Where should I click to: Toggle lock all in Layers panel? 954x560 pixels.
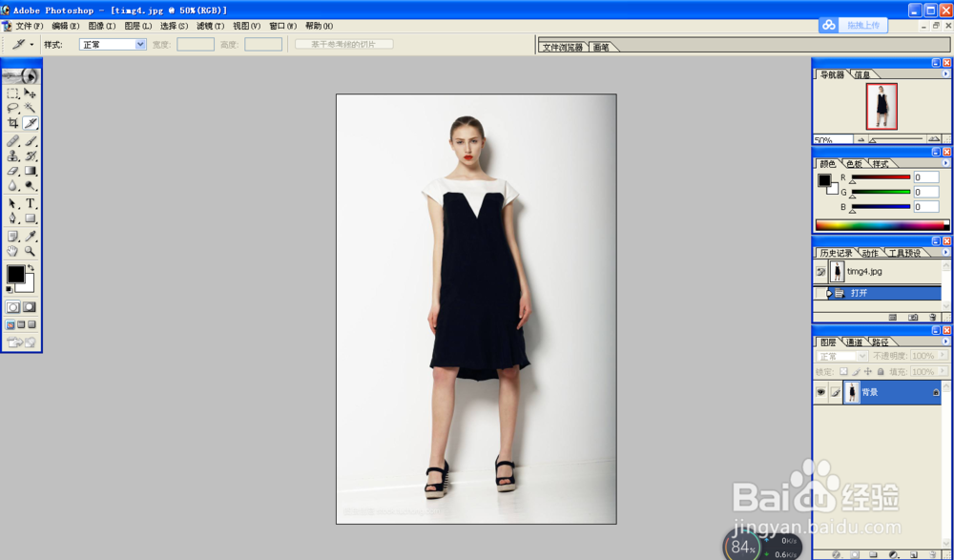[881, 371]
